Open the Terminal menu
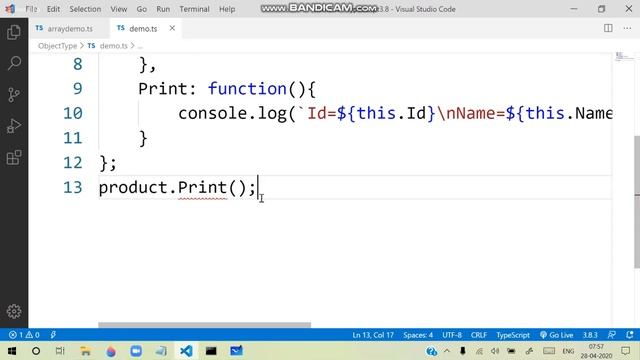This screenshot has width=640, height=360. tap(194, 9)
